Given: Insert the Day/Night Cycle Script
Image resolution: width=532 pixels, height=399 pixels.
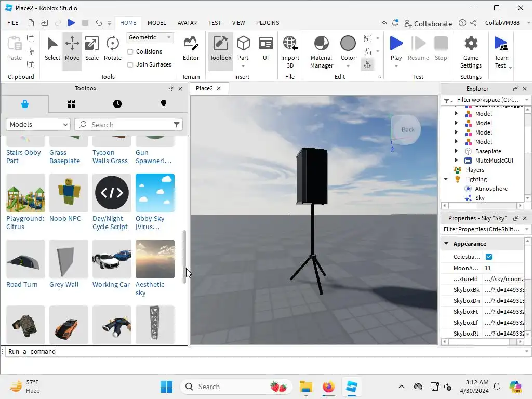Looking at the screenshot, I should pos(112,193).
